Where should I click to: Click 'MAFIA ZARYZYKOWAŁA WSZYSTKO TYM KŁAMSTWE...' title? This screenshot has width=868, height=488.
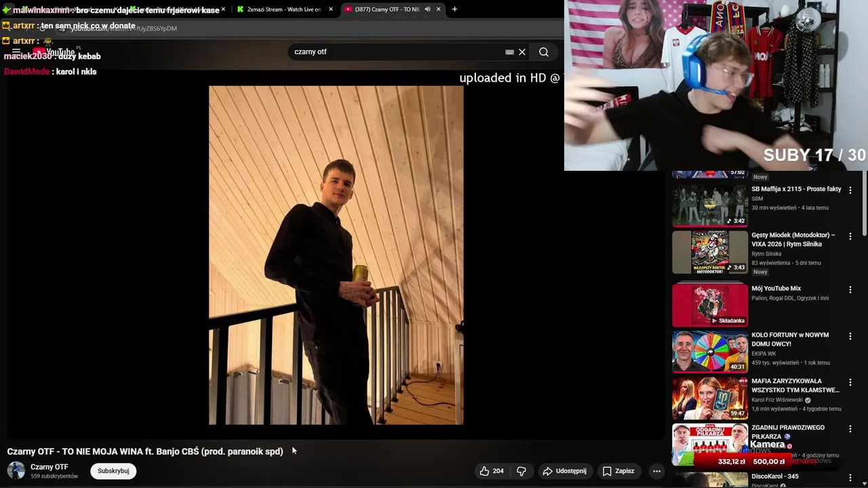tap(795, 386)
